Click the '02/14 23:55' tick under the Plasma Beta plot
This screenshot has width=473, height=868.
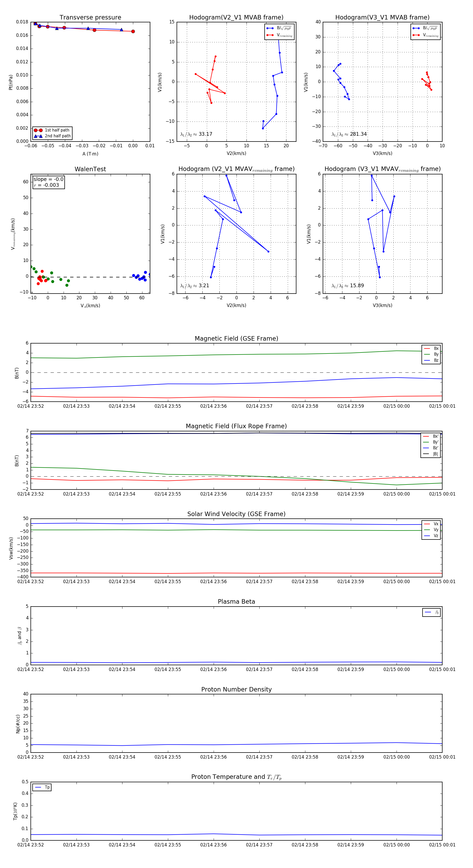(168, 669)
